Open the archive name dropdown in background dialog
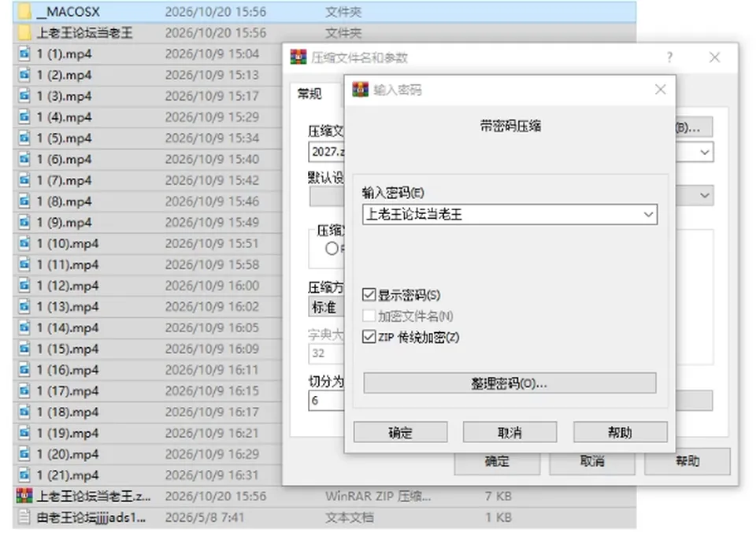This screenshot has width=756, height=547. [704, 152]
